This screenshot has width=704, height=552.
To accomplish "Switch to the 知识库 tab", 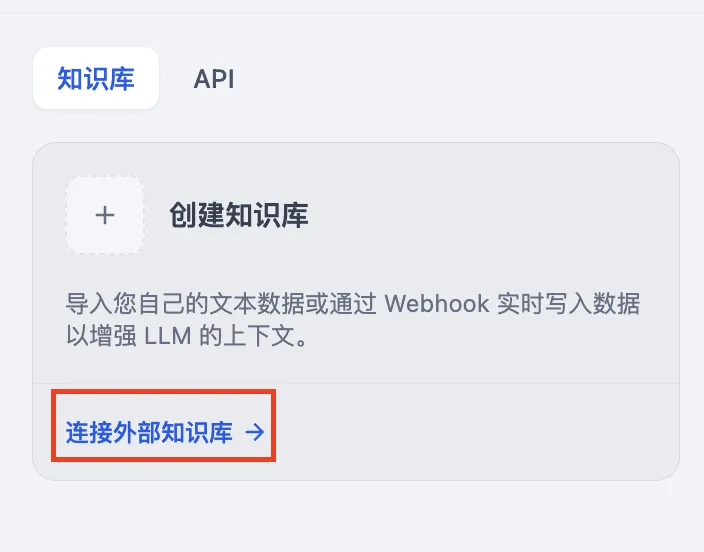I will pos(96,78).
